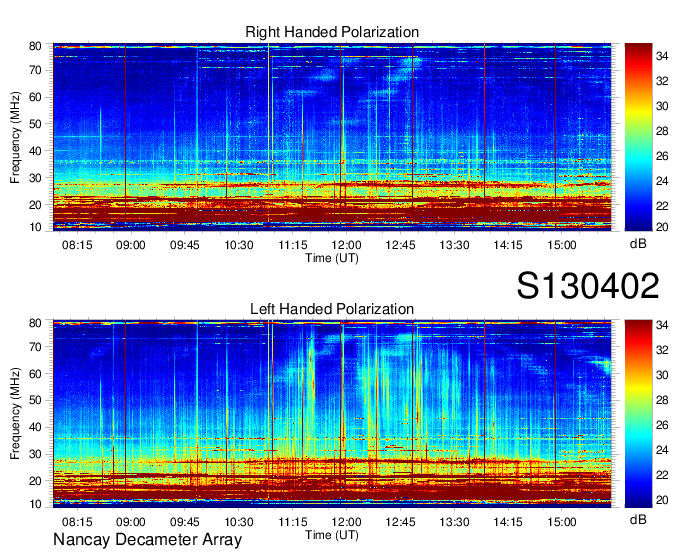680x552 pixels.
Task: Click 15:00 time tick under Right Handed plot
Action: point(562,245)
